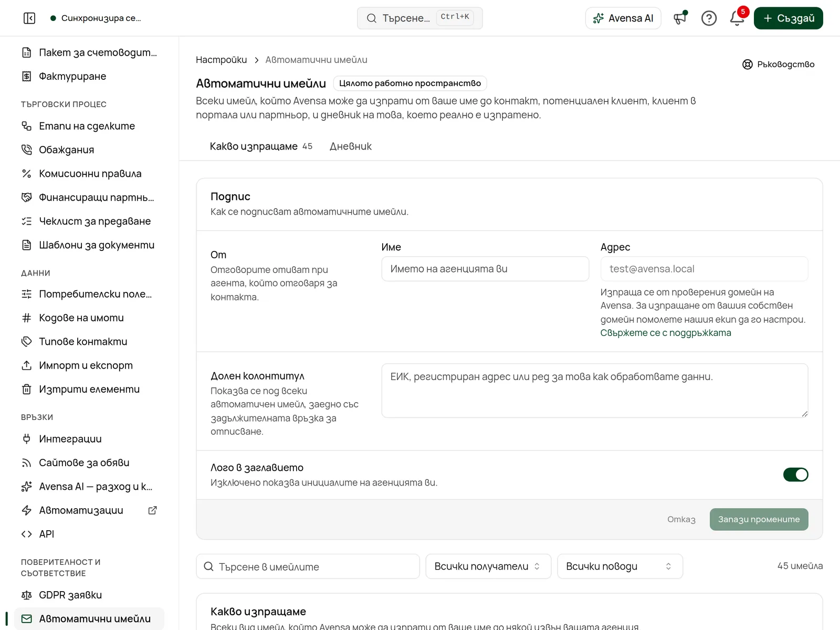Open Интеграции in sidebar

click(x=89, y=439)
